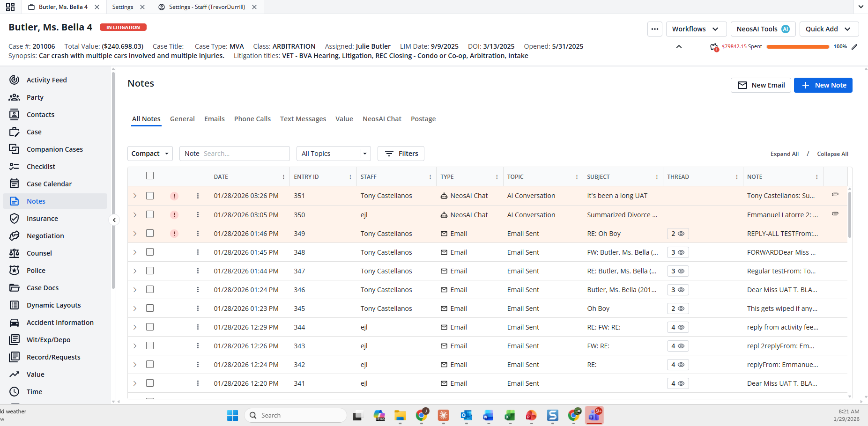Image resolution: width=868 pixels, height=426 pixels.
Task: Click the Counsel scales icon
Action: click(15, 253)
